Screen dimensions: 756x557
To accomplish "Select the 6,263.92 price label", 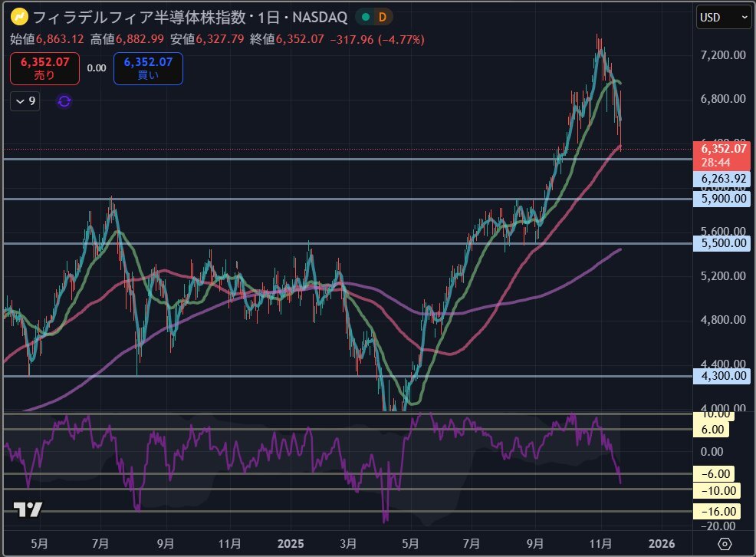I will [x=723, y=179].
